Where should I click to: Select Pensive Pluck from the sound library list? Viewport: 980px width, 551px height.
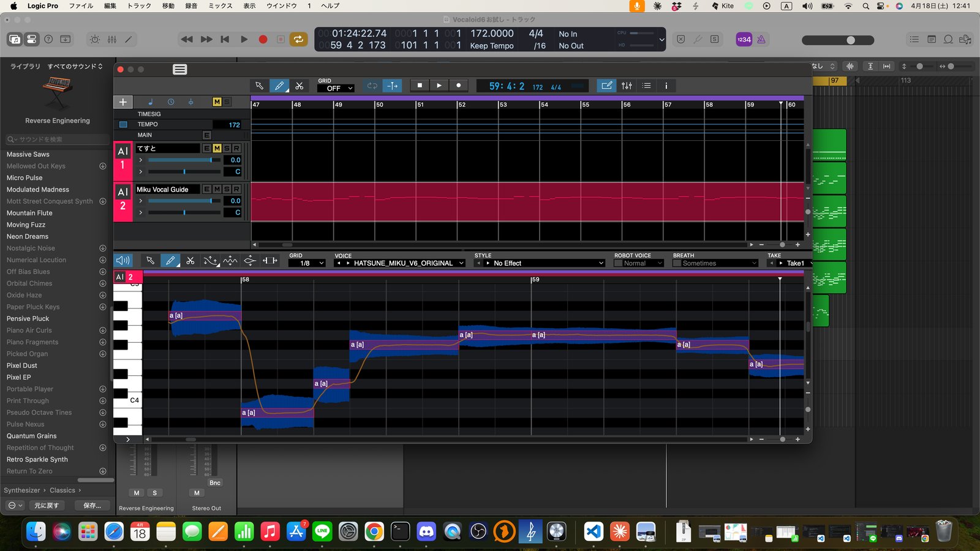pos(28,318)
